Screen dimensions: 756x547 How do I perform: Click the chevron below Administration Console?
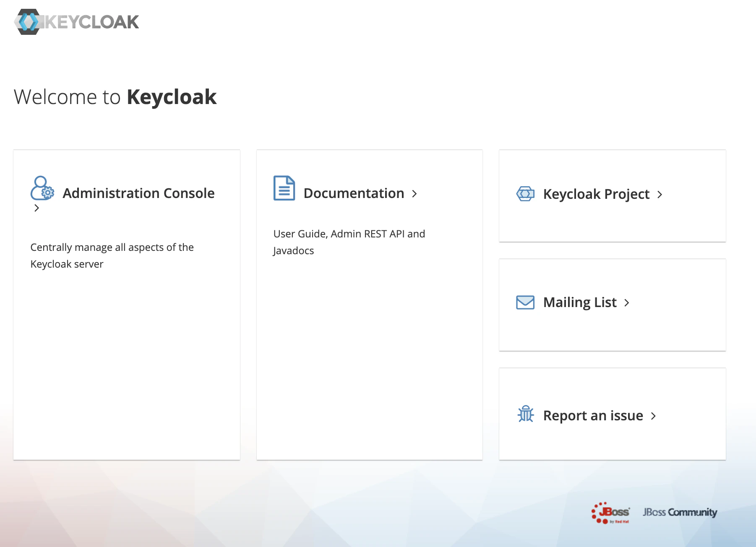(x=36, y=208)
